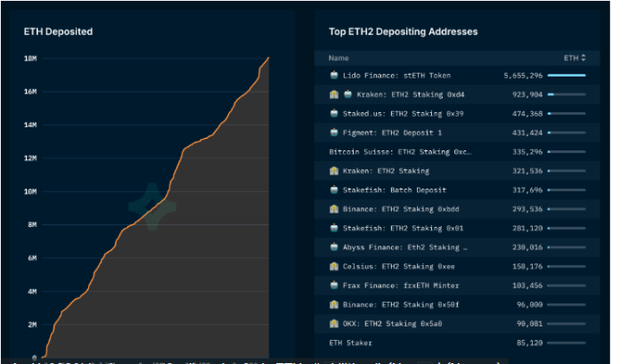
Task: Click the Lido Finance stETH Token entity icon
Action: [334, 76]
